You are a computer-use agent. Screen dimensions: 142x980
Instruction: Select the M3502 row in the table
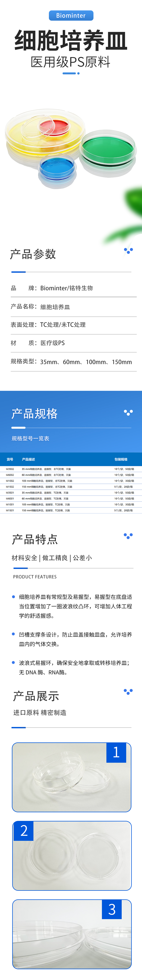click(x=71, y=469)
